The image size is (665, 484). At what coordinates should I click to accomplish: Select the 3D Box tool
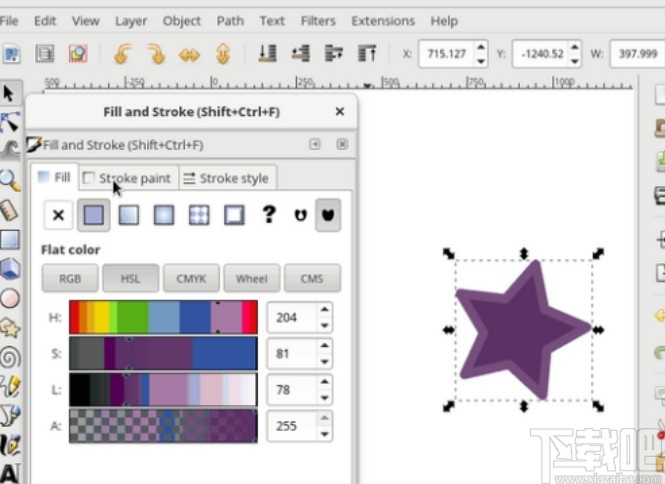9,268
